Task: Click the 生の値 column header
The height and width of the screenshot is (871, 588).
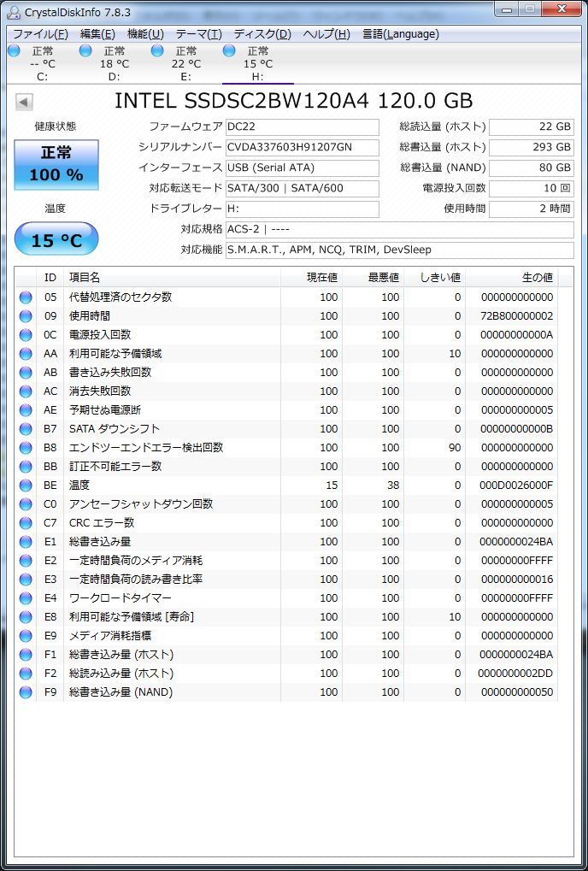Action: (512, 277)
